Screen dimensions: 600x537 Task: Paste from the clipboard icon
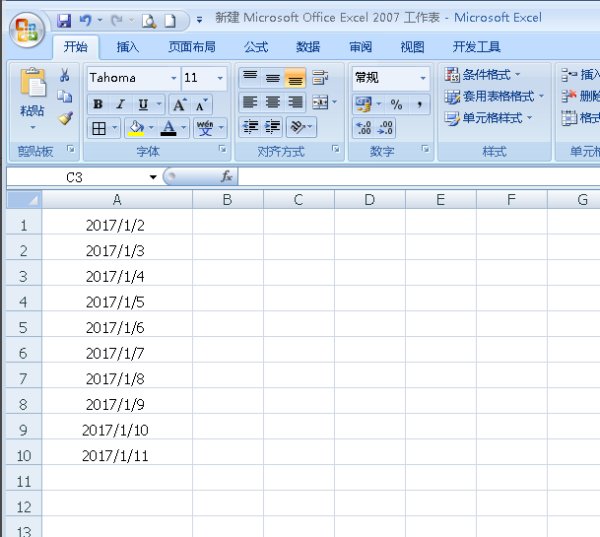(33, 82)
